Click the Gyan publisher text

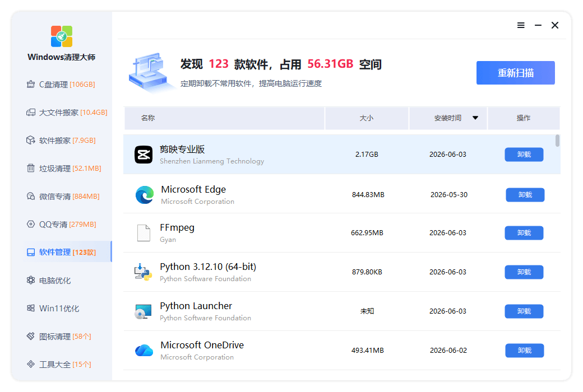[168, 240]
